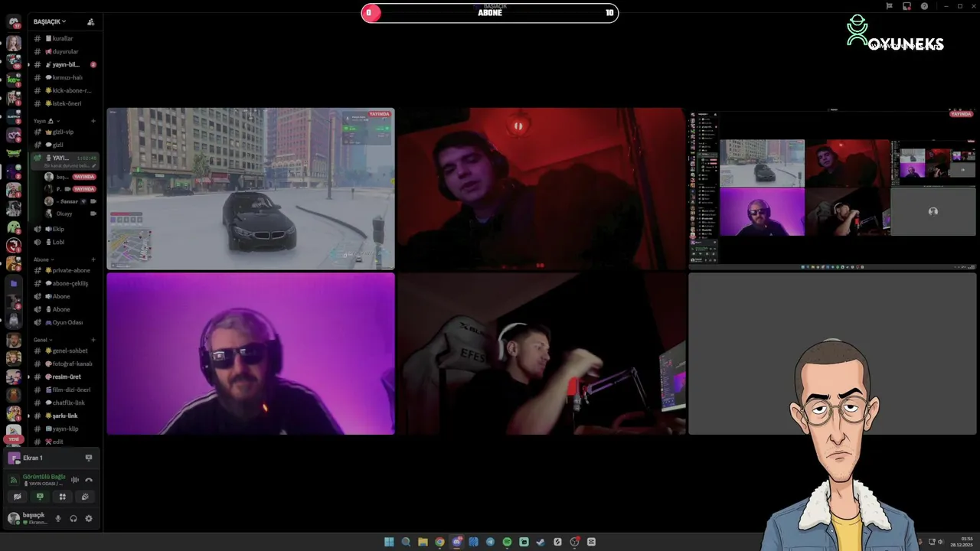Open Spotify from the taskbar

pyautogui.click(x=507, y=542)
